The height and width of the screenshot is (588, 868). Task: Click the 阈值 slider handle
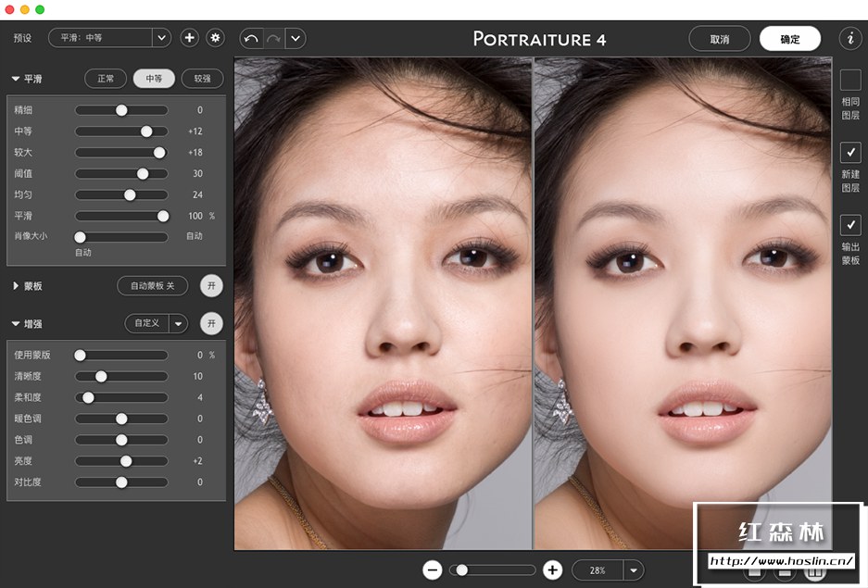(x=143, y=173)
